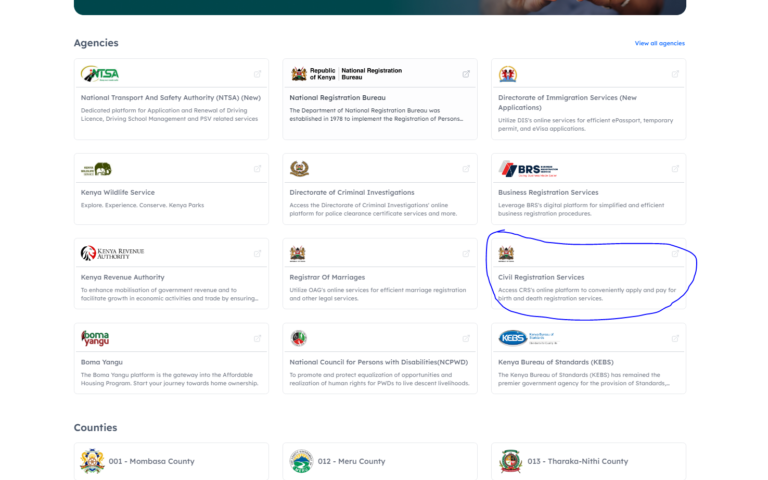Click the Kenya Revenue Authority logo
Image resolution: width=768 pixels, height=480 pixels.
tap(112, 253)
